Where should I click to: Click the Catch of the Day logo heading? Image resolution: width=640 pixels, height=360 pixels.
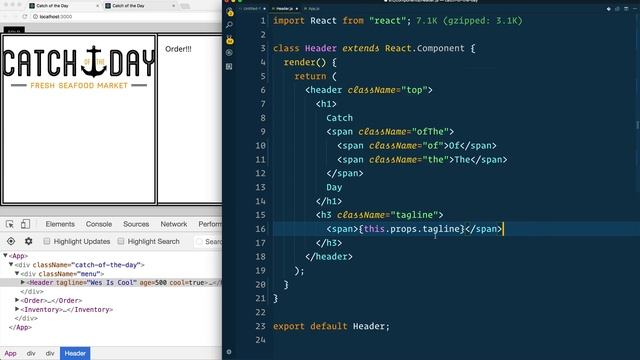79,62
